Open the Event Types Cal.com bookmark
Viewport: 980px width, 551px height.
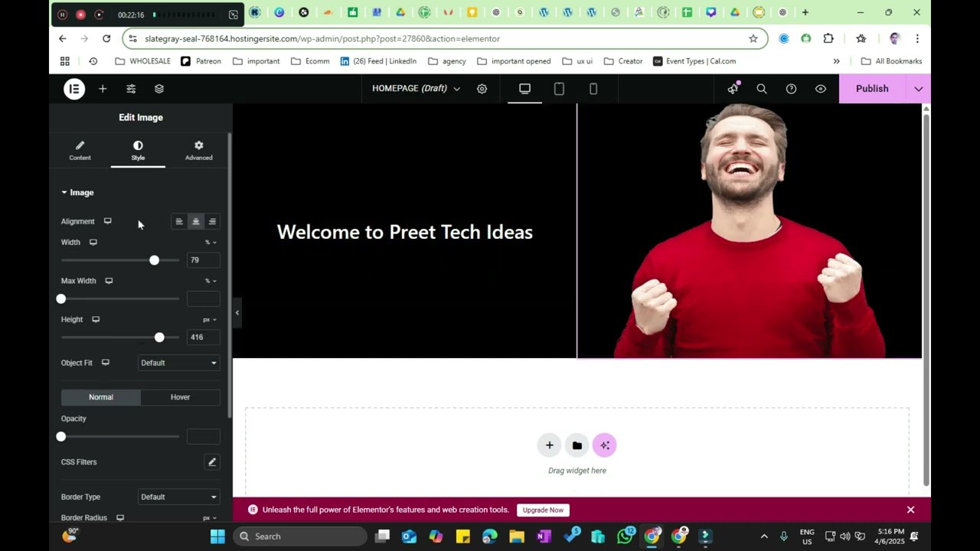tap(694, 61)
